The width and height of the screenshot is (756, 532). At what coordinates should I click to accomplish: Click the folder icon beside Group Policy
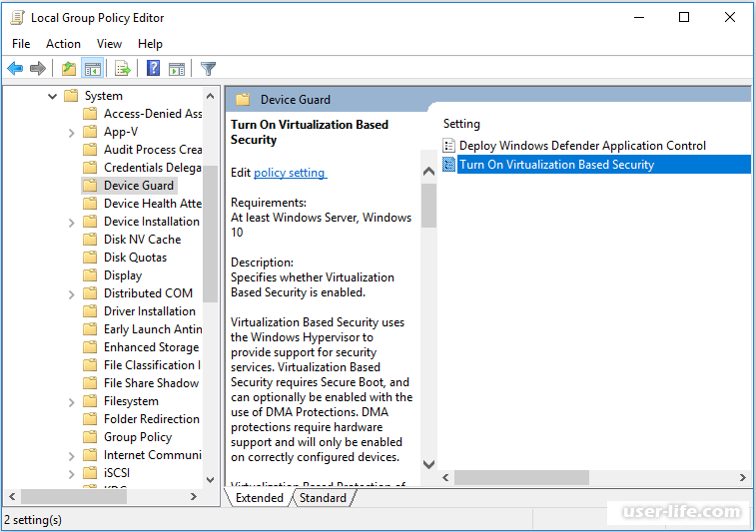coord(90,436)
